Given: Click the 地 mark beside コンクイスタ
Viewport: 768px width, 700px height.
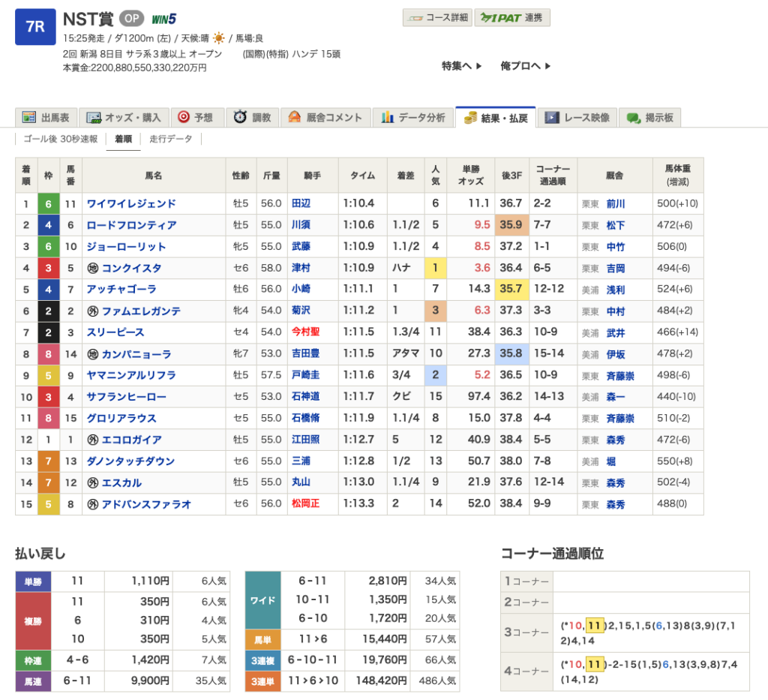Looking at the screenshot, I should pyautogui.click(x=92, y=268).
